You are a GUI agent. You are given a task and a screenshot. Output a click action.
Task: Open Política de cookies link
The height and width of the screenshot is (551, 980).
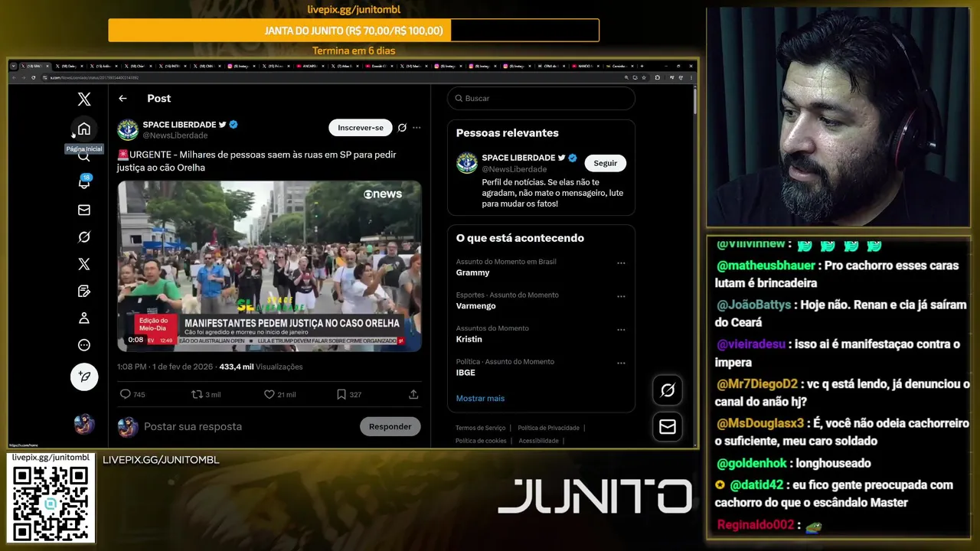pyautogui.click(x=481, y=441)
